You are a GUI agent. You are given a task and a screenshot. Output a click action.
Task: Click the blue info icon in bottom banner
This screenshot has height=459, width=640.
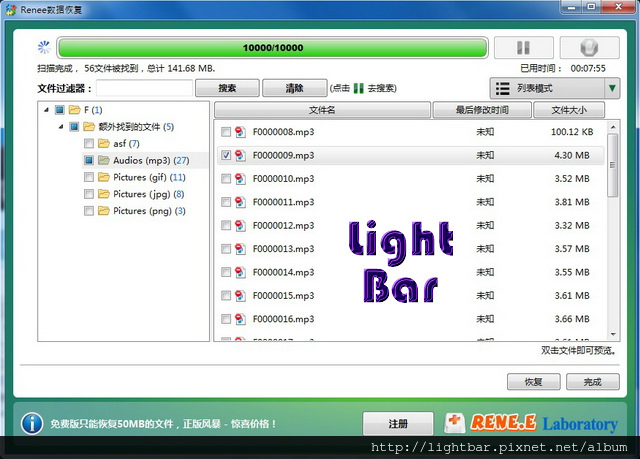32,423
